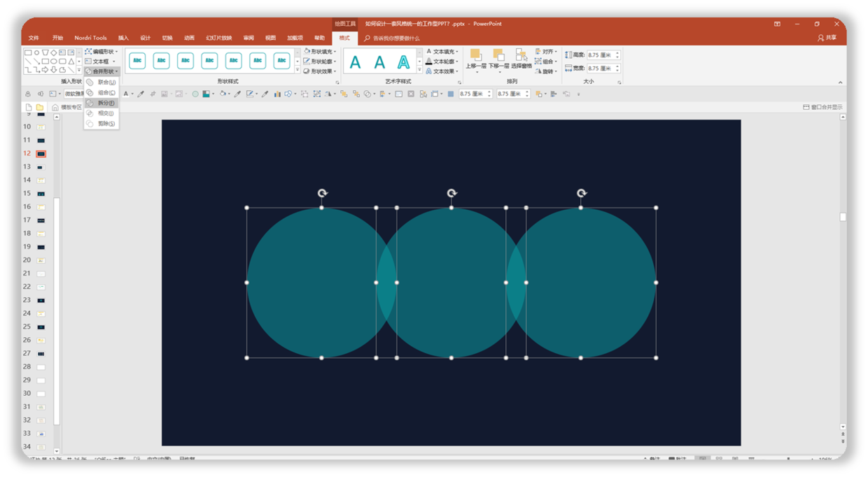Viewport: 868px width, 477px height.
Task: Choose 相交 (Intersect) in the merge shapes menu
Action: coord(101,113)
